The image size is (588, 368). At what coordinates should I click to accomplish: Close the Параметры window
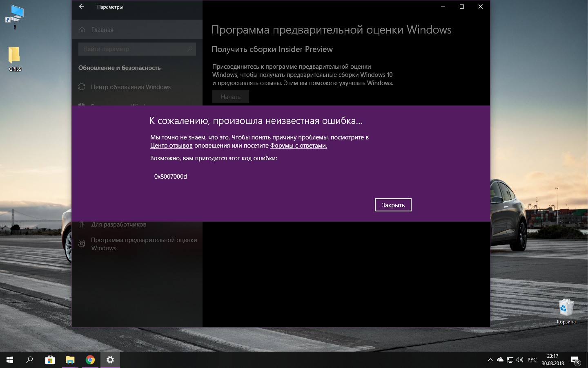point(481,7)
